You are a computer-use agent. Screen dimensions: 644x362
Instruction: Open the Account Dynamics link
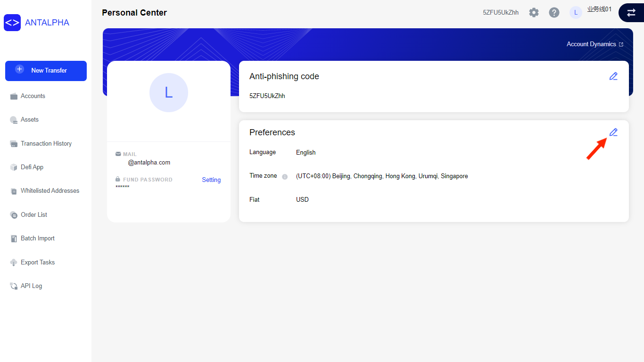[592, 44]
